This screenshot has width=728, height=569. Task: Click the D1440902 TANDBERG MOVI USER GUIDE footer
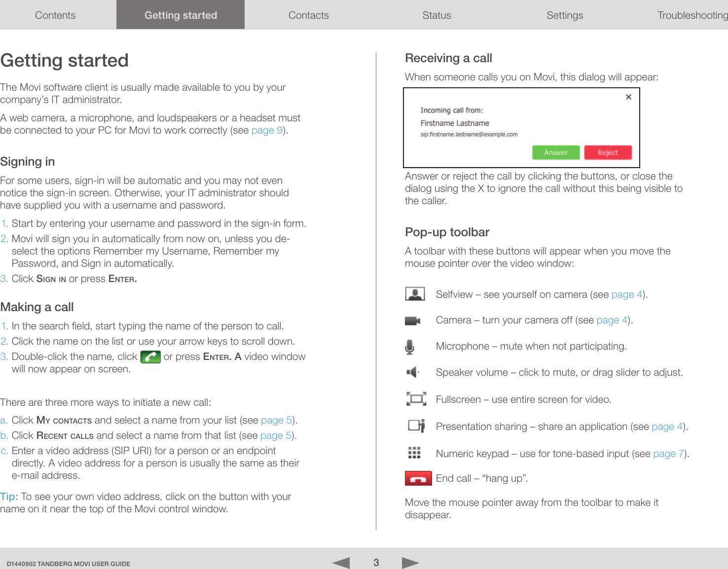(69, 564)
